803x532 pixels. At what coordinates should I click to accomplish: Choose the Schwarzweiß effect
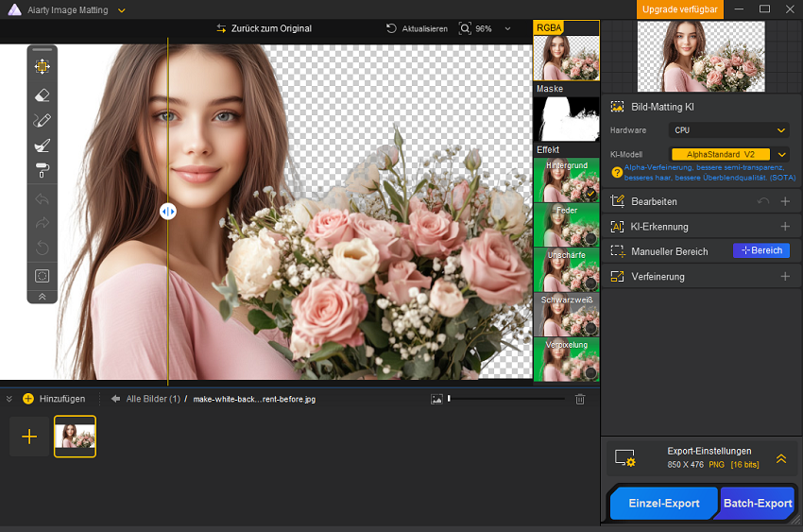pos(566,315)
